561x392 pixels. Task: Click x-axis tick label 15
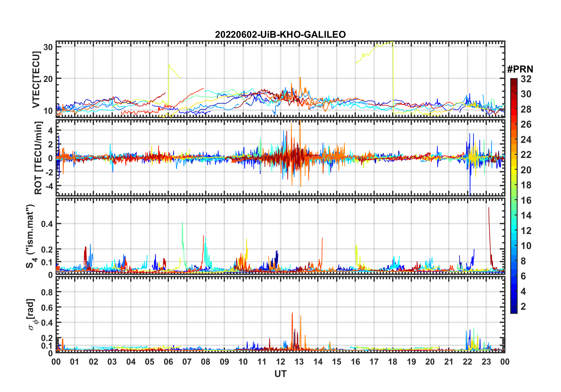(337, 362)
